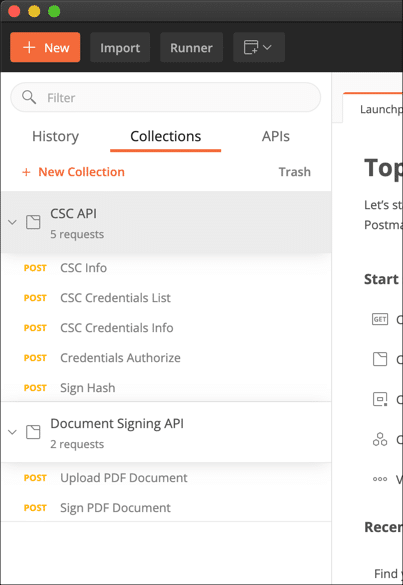Screen dimensions: 403x585
Task: Collapse the Document Signing API chevron
Action: 12,432
